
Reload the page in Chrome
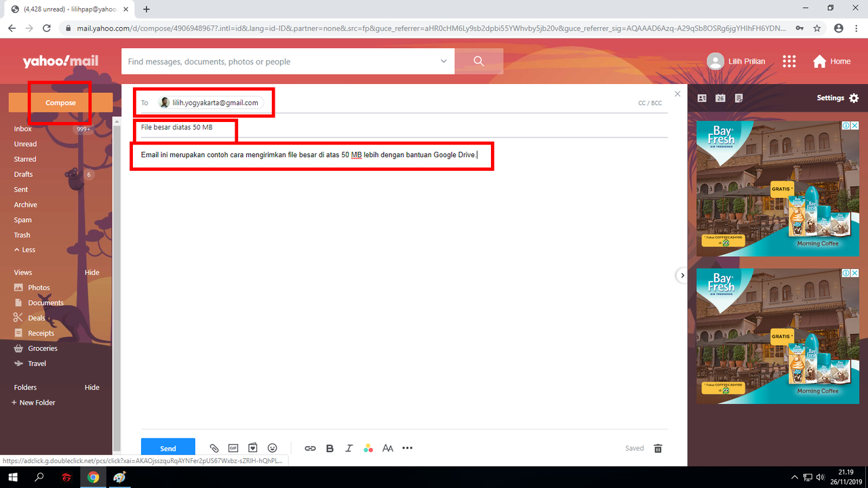(x=47, y=28)
